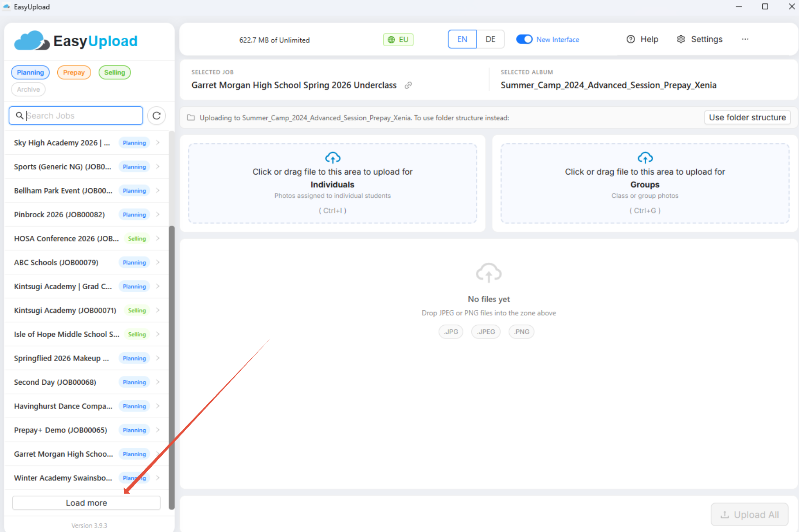Click the .PNG file type chip
This screenshot has height=532, width=799.
522,331
